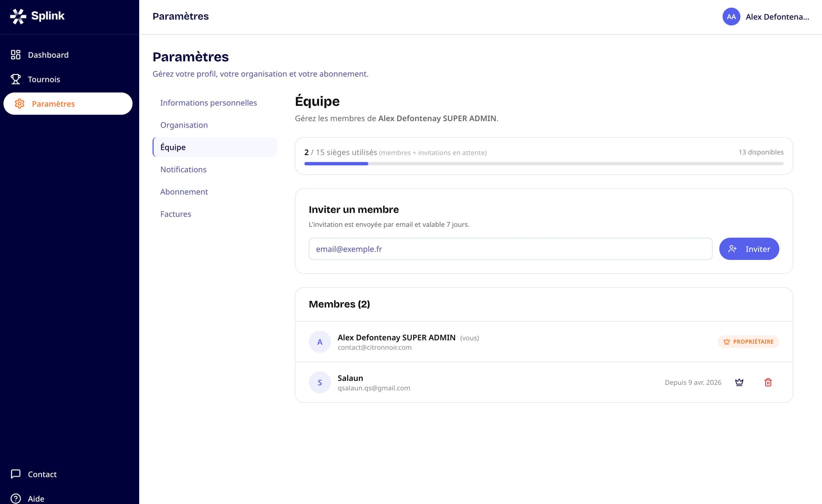Click the Inviter un membre heading
This screenshot has height=504, width=822.
(354, 209)
